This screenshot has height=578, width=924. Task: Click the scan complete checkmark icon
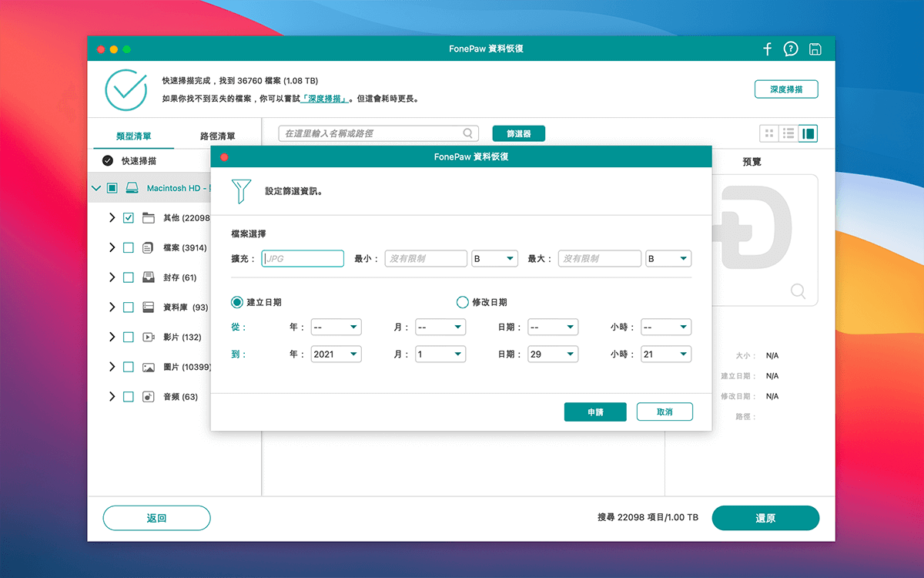pos(126,89)
